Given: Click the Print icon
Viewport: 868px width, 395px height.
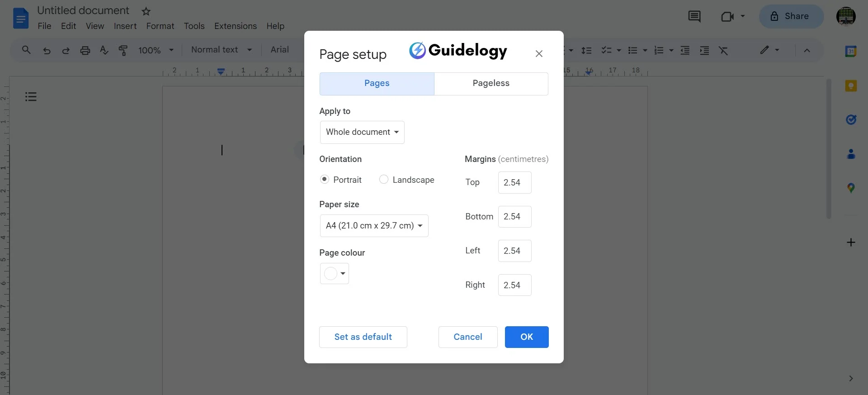Looking at the screenshot, I should click(x=85, y=50).
